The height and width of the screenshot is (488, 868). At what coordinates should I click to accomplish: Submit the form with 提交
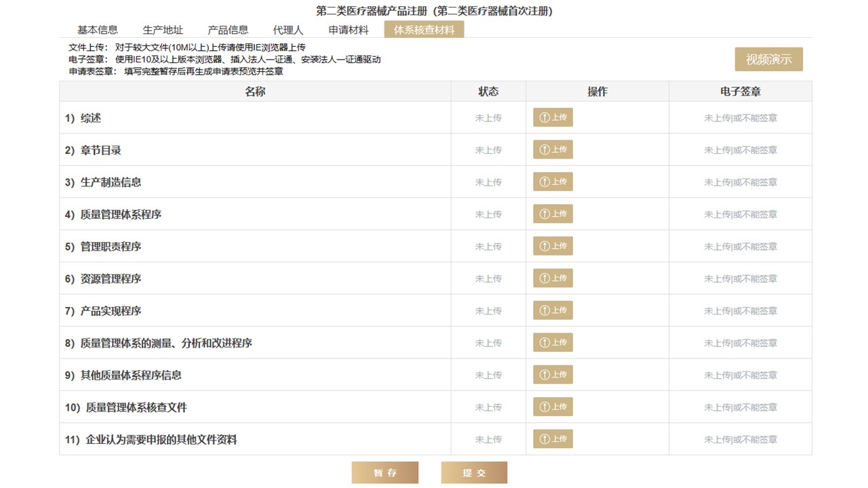tap(474, 472)
